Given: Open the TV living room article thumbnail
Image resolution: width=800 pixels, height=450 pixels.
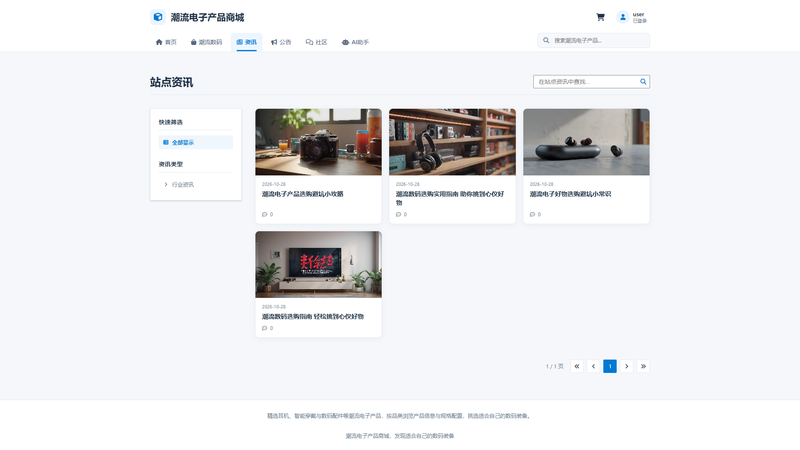Looking at the screenshot, I should point(318,264).
